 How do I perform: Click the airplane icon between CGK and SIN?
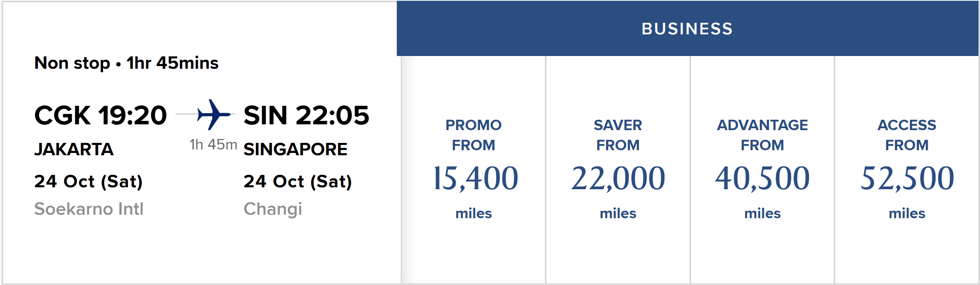pyautogui.click(x=213, y=115)
